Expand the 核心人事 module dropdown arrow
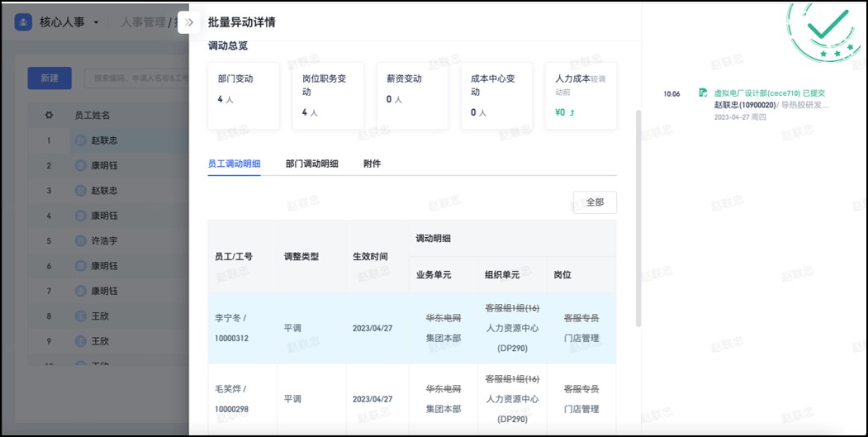Image resolution: width=868 pixels, height=437 pixels. point(97,22)
